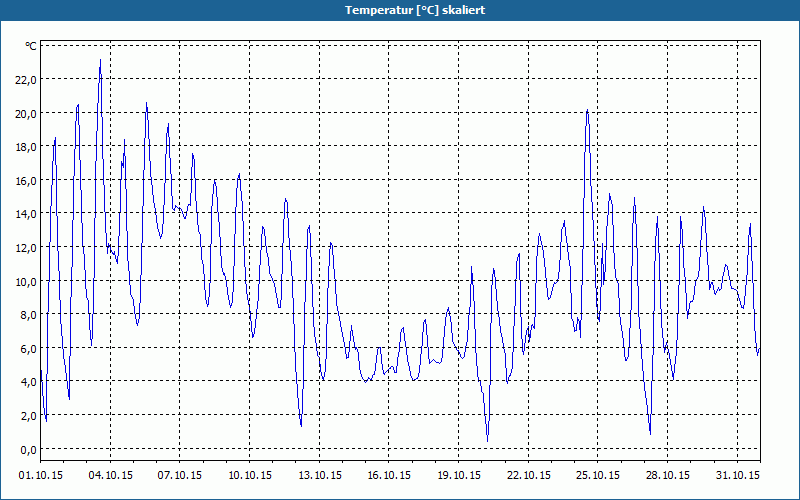Click the 2,0 y-axis label
This screenshot has height=500, width=800.
(28, 415)
